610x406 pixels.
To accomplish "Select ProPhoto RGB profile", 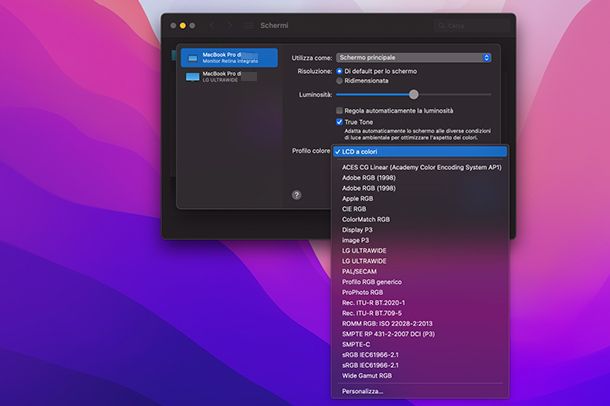I will pyautogui.click(x=420, y=292).
